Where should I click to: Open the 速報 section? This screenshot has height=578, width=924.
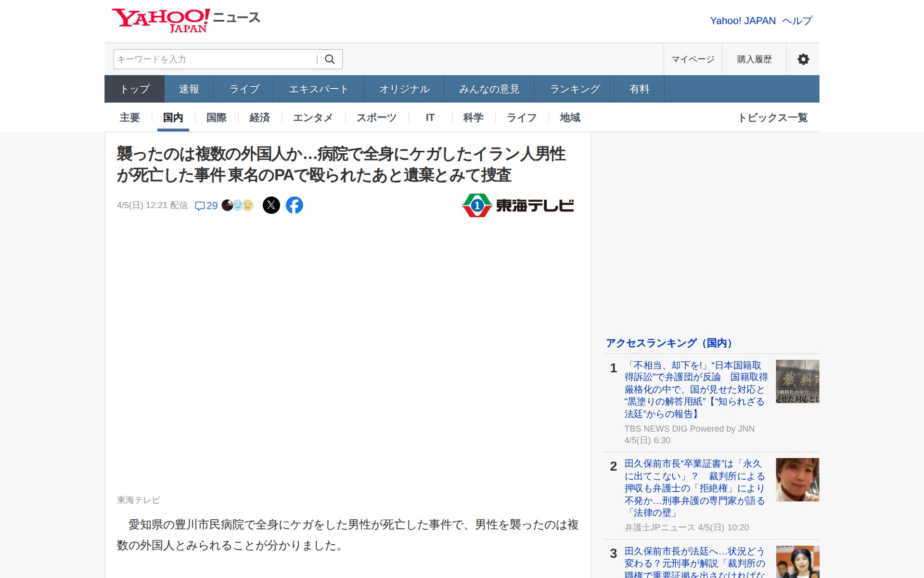tap(188, 89)
